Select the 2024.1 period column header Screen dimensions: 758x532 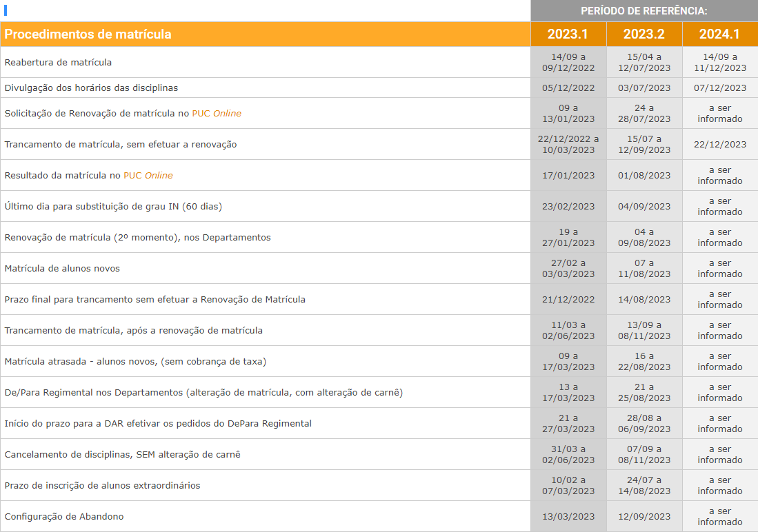[720, 34]
